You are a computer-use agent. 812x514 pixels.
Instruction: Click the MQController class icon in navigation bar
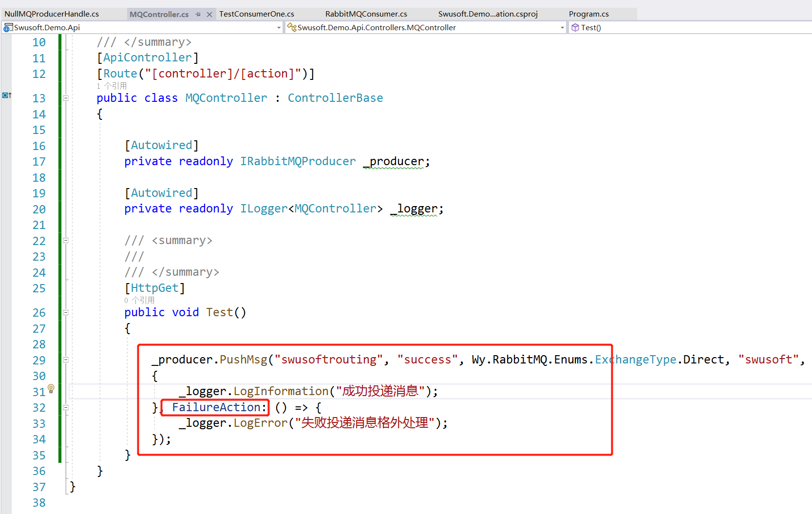pyautogui.click(x=292, y=27)
